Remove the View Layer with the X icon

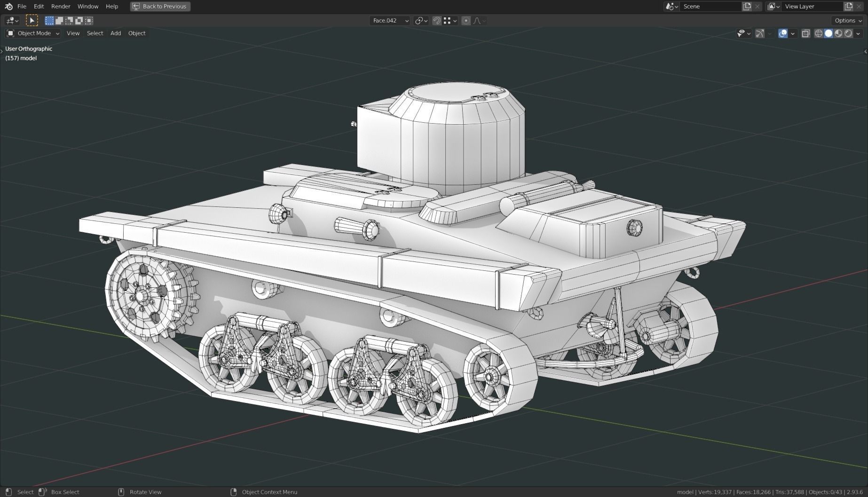[x=859, y=7]
